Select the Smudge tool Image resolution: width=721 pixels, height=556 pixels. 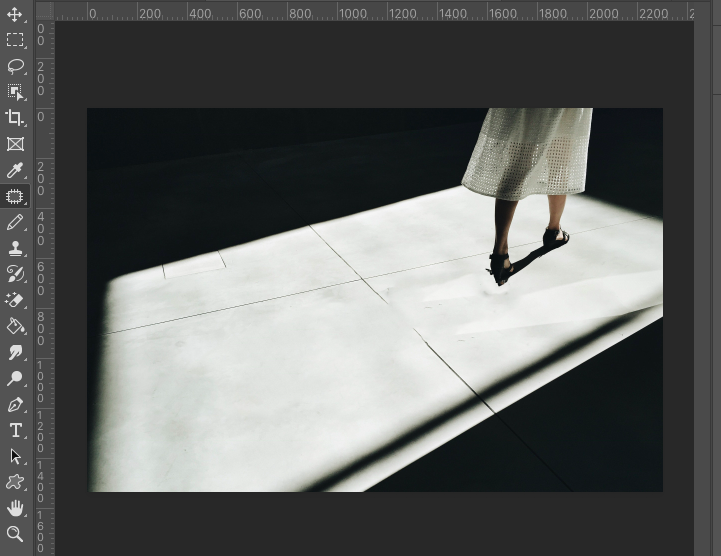[x=15, y=352]
